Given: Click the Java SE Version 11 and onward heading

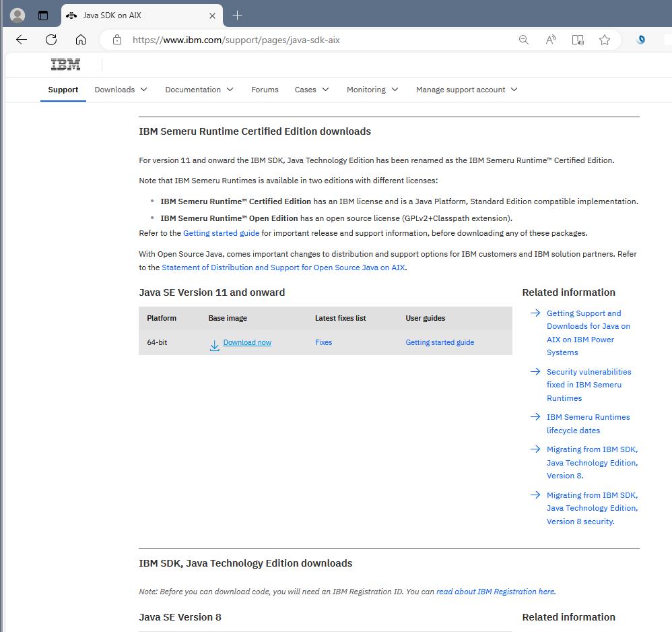Looking at the screenshot, I should 211,292.
